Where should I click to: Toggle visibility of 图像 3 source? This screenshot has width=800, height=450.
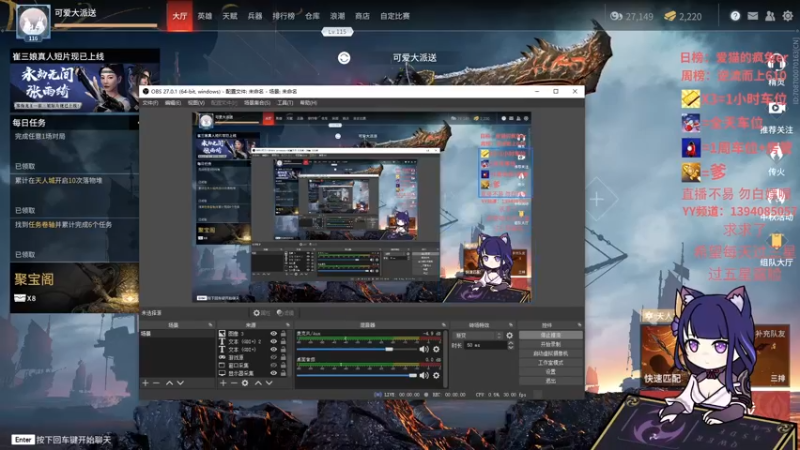[273, 334]
